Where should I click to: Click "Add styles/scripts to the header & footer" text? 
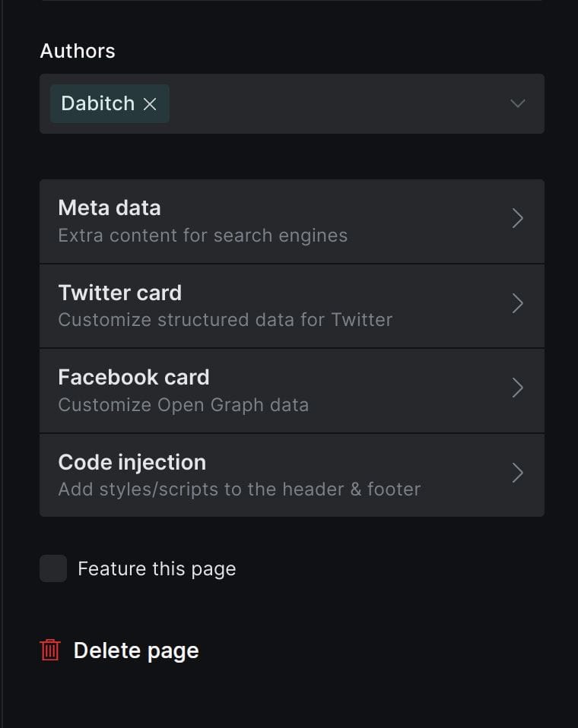pyautogui.click(x=240, y=489)
